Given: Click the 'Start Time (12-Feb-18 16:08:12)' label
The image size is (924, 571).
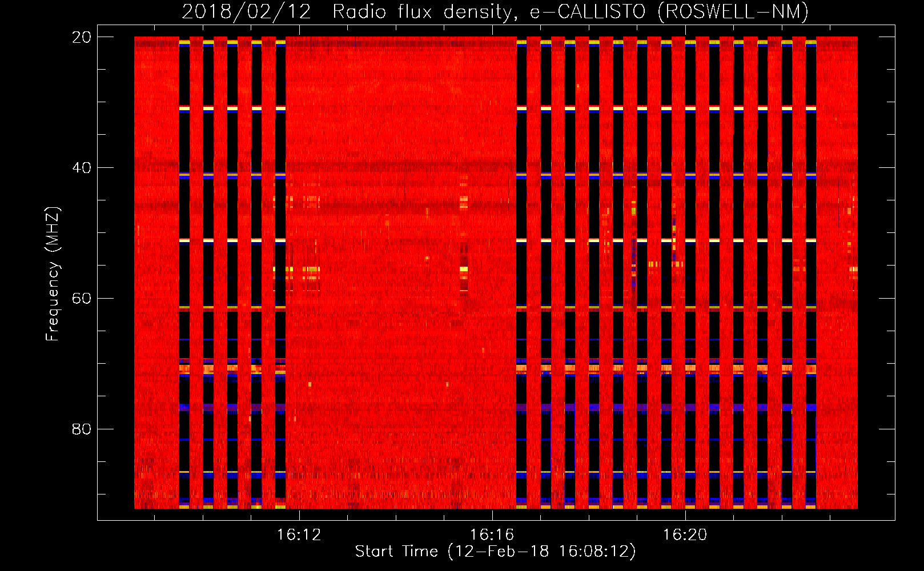Looking at the screenshot, I should coord(495,552).
